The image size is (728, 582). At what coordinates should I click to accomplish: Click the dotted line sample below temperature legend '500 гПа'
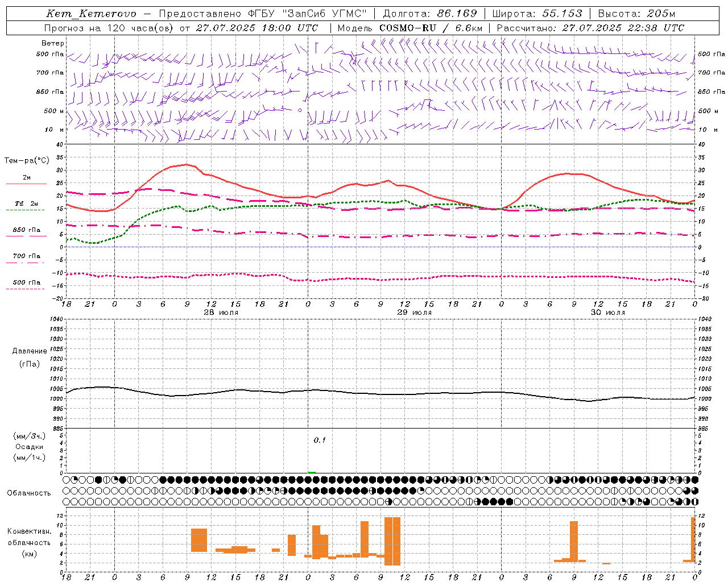click(25, 289)
